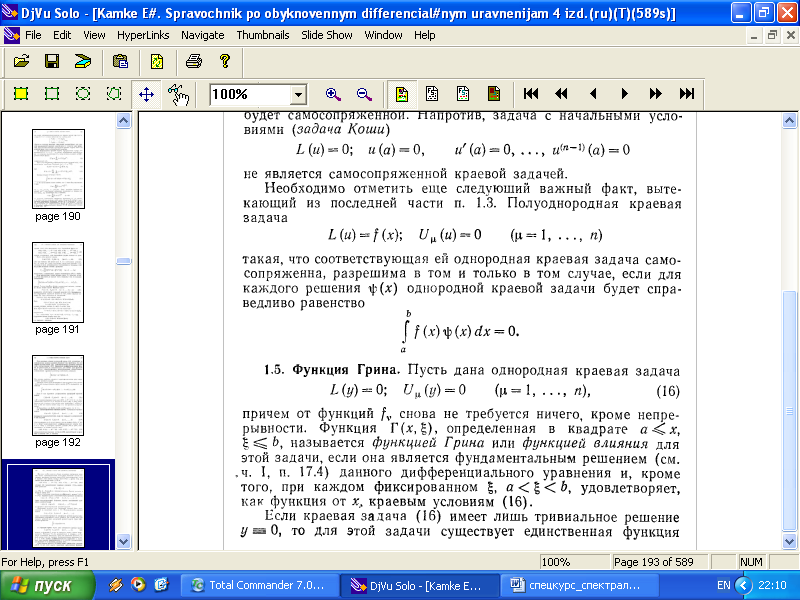Click the EN language indicator in tray
Screen dimensions: 800x600
tap(723, 585)
